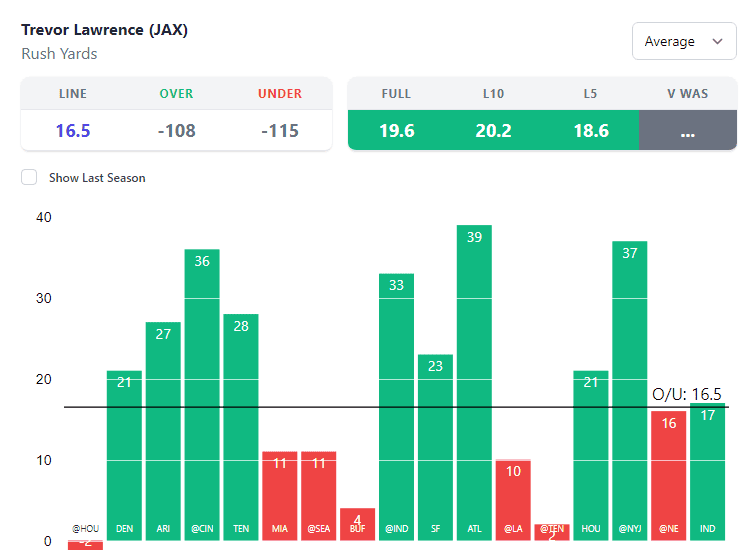Enable the Show Last Season checkbox
Screen dimensions: 754x550
click(x=30, y=178)
